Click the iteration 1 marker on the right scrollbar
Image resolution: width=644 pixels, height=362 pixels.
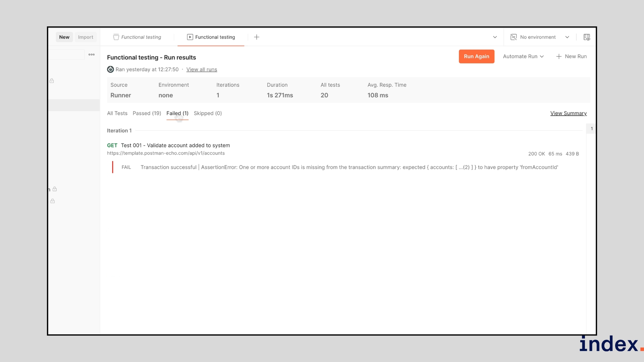[591, 128]
